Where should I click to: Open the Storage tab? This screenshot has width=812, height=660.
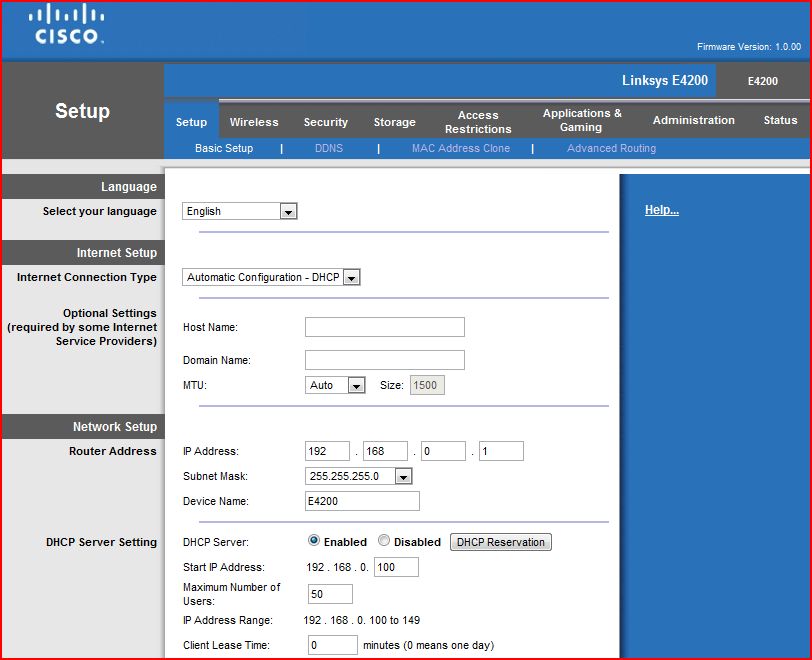coord(395,122)
